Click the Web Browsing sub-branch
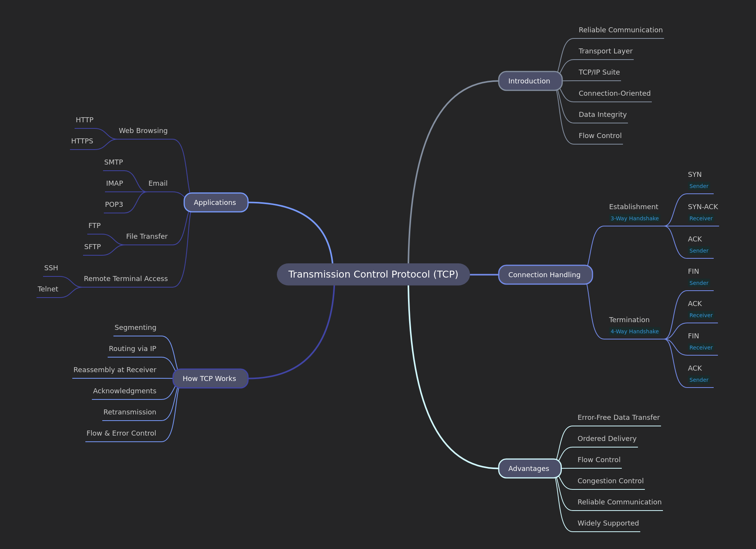 pyautogui.click(x=143, y=131)
